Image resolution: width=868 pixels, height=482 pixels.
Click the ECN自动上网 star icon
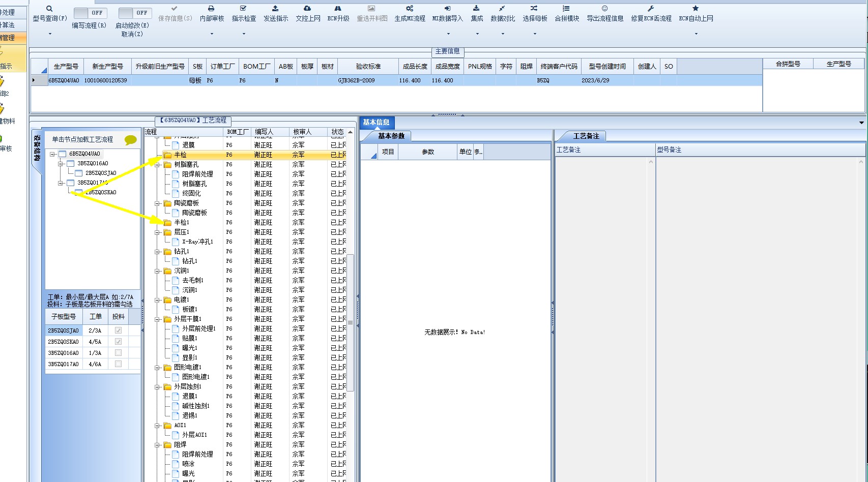(696, 9)
